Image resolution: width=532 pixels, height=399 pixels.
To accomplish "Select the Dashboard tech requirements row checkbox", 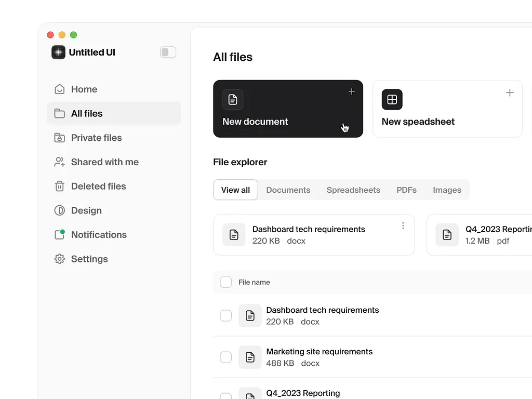I will 226,315.
